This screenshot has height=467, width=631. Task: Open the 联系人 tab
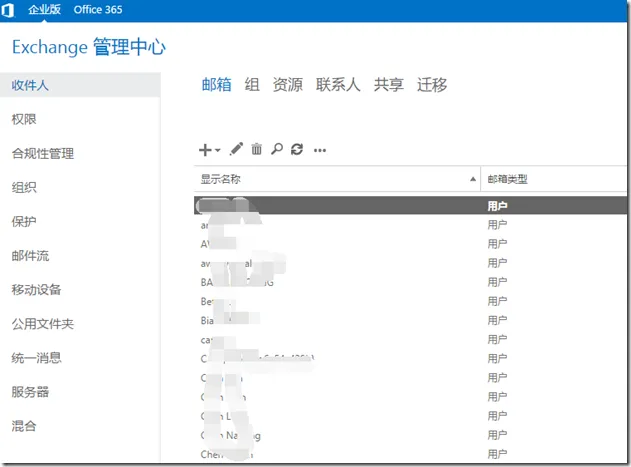[338, 85]
